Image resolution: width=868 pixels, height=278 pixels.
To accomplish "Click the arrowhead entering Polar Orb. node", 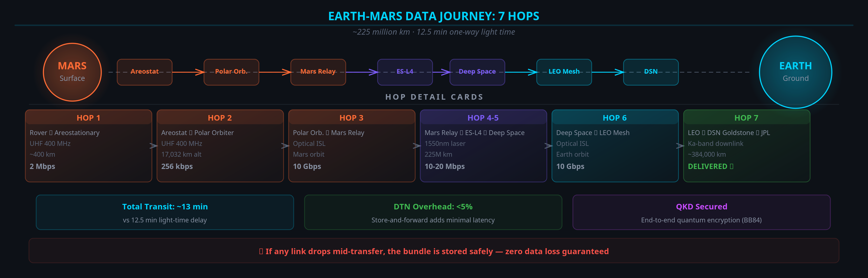I will click(200, 72).
